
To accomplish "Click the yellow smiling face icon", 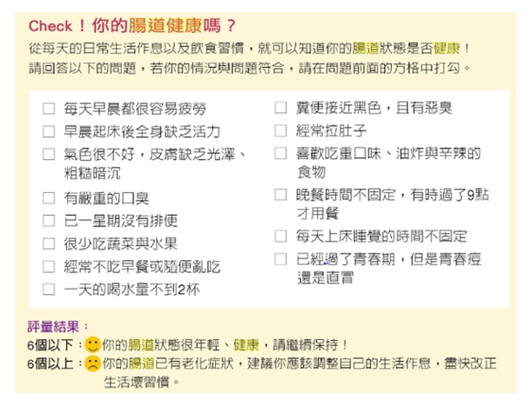I will (x=92, y=345).
